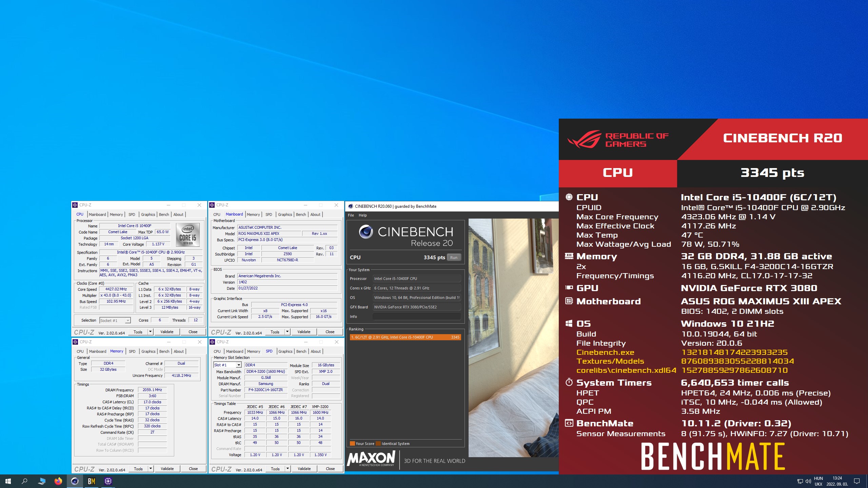
Task: Click the Intel Core i5 logo in CPU-Z
Action: (188, 235)
